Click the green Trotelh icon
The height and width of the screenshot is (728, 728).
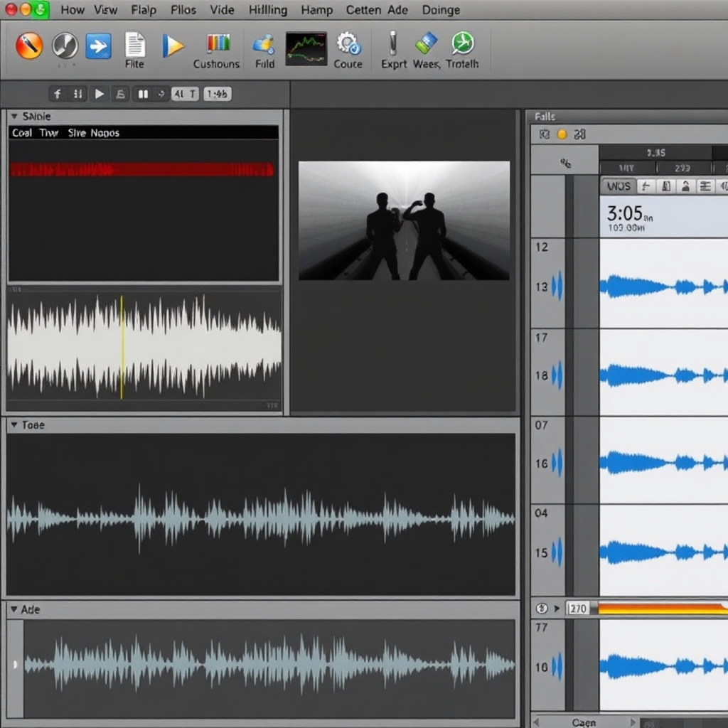point(463,44)
